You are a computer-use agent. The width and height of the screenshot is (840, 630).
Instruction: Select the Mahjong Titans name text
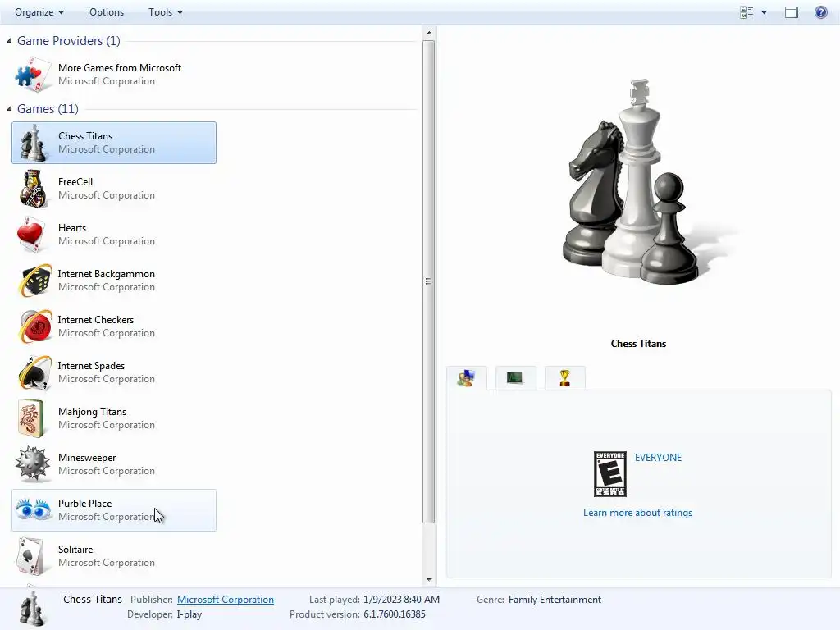coord(92,412)
